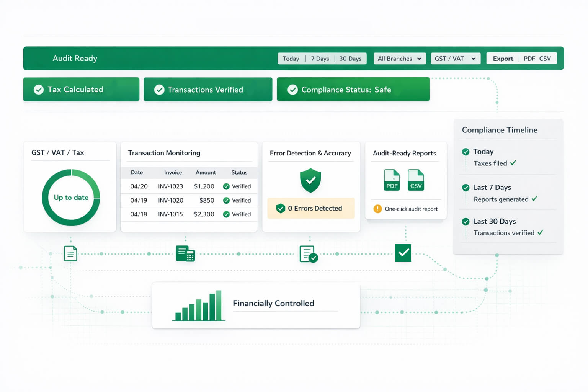Open the All Branches dropdown
The height and width of the screenshot is (392, 588).
click(x=399, y=59)
